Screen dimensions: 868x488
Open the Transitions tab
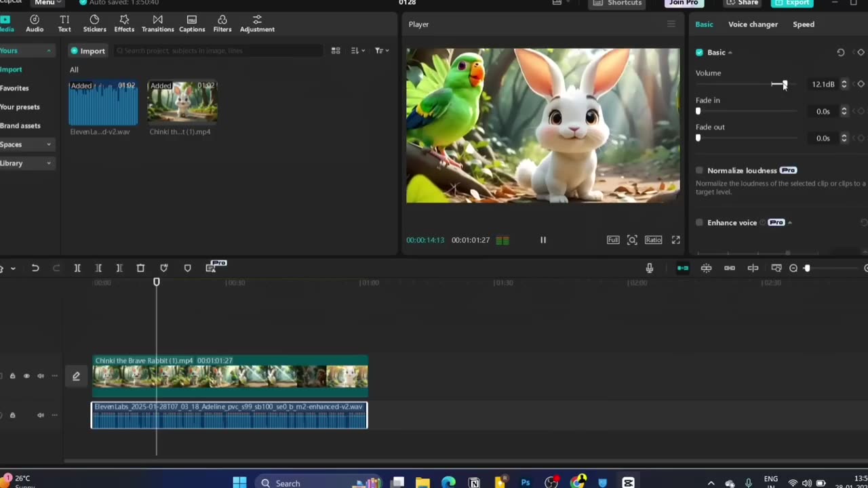[x=157, y=24]
